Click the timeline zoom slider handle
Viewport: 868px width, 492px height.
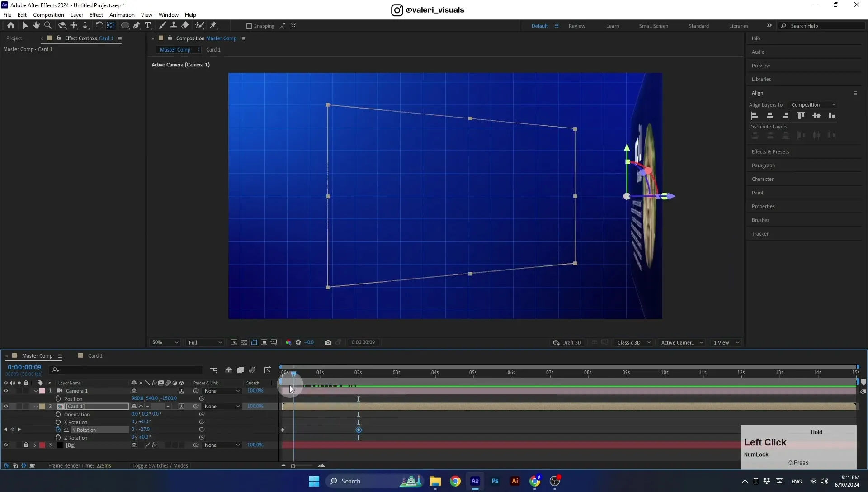(x=293, y=466)
